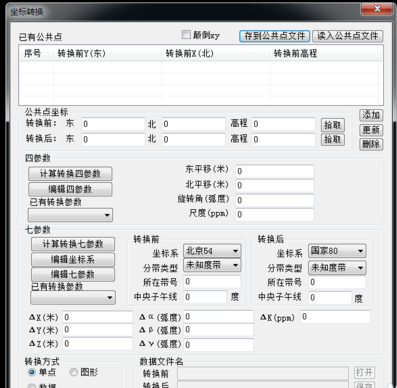The image size is (397, 388).
Task: Click the 转换前 东 coordinate input field
Action: coord(113,124)
